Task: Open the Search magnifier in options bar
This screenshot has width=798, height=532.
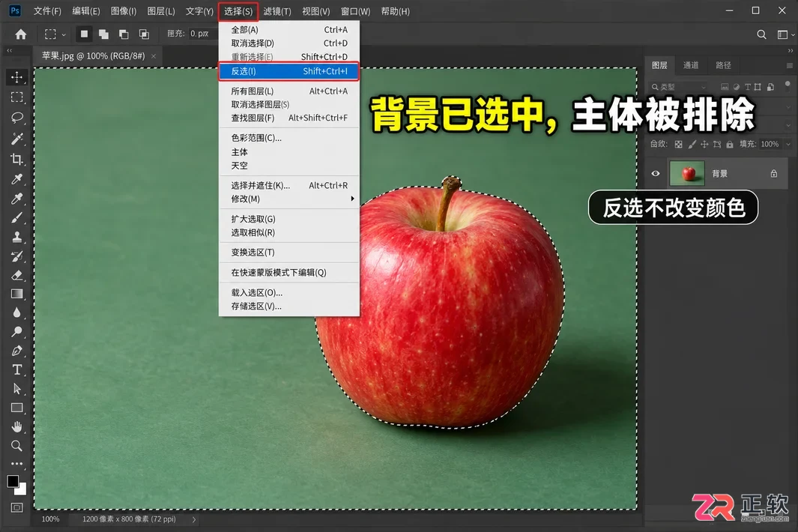Action: coord(761,34)
